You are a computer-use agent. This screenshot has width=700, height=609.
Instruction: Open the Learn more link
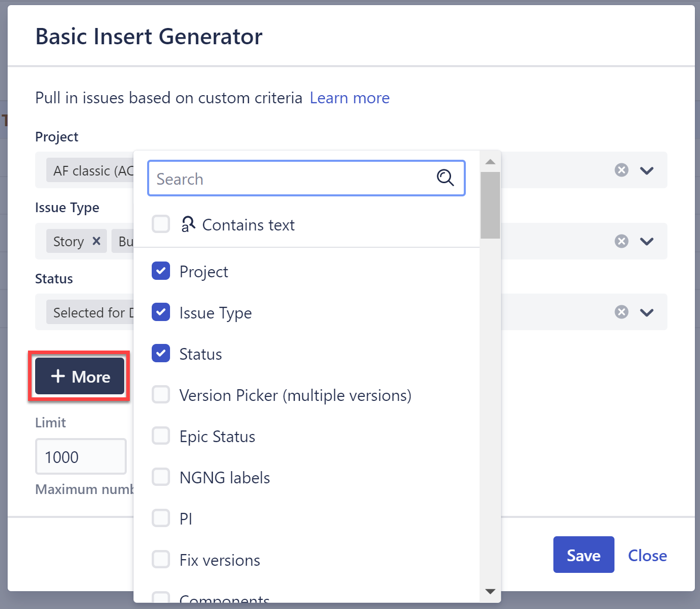[x=350, y=98]
